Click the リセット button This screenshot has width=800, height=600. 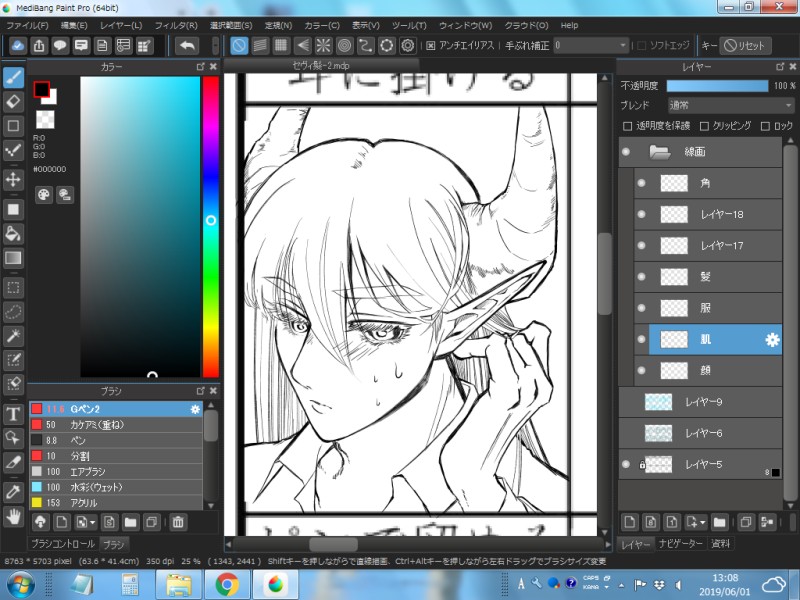745,45
